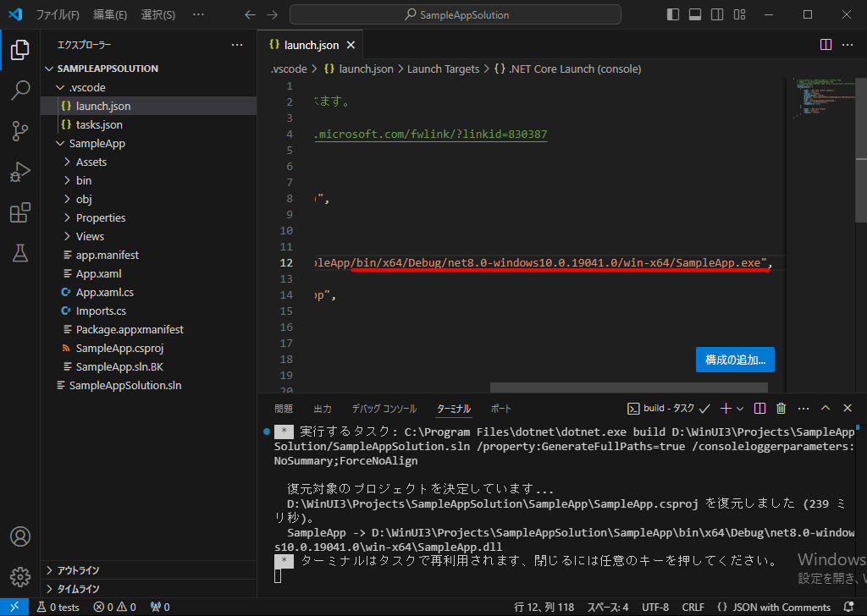Open Explorer panel more actions ellipsis
Screen dimensions: 867x616
(x=237, y=45)
